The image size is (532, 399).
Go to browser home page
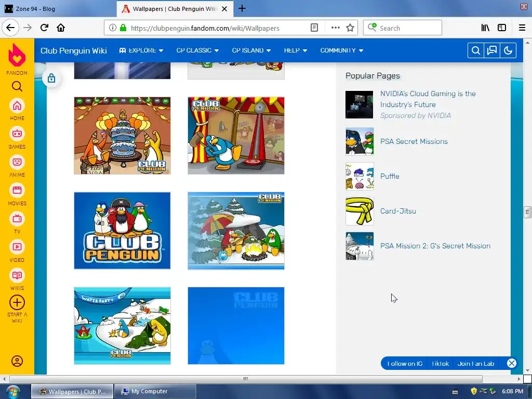point(61,28)
